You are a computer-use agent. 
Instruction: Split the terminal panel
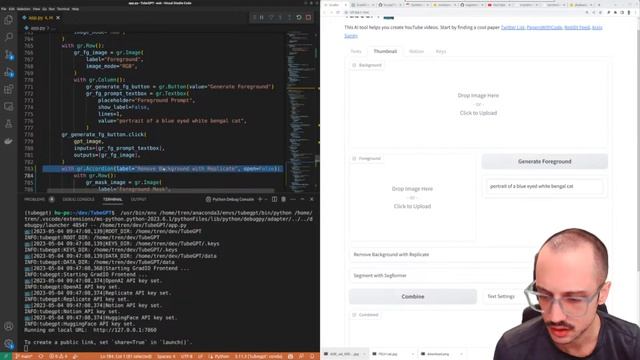(x=274, y=199)
